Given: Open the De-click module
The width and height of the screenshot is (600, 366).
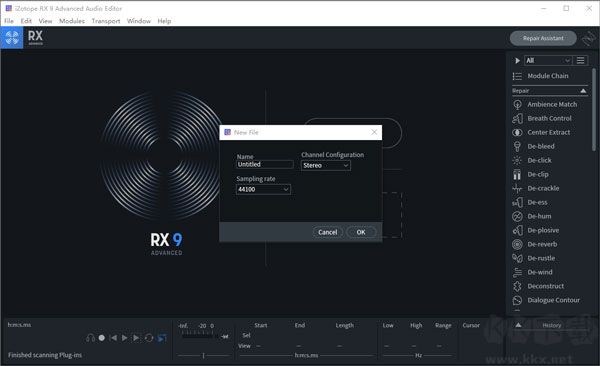Looking at the screenshot, I should [532, 160].
